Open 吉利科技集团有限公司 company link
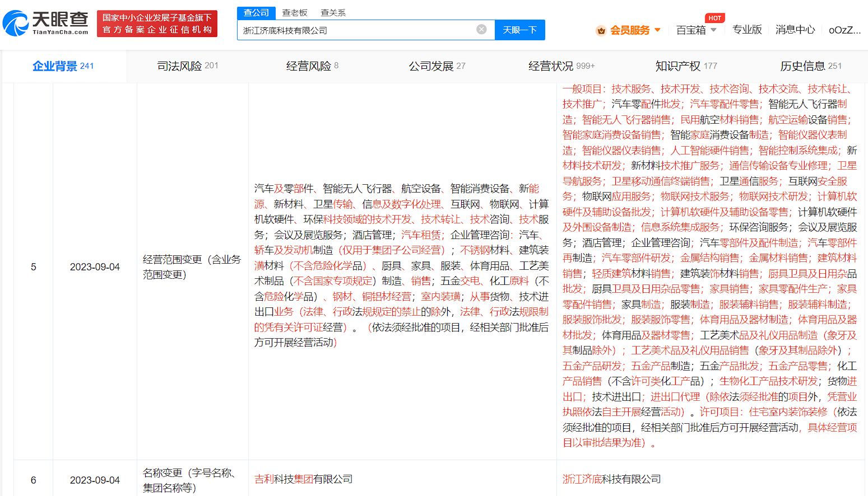Screen dimensions: 868x496 (x=304, y=479)
